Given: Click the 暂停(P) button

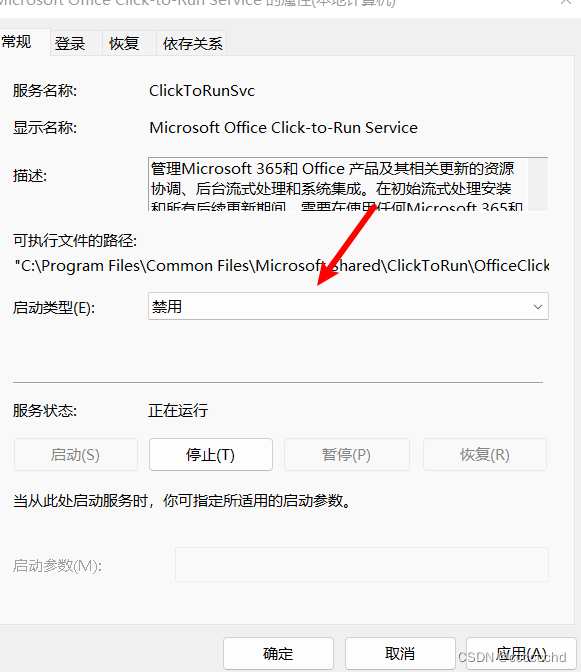Looking at the screenshot, I should pyautogui.click(x=347, y=454).
